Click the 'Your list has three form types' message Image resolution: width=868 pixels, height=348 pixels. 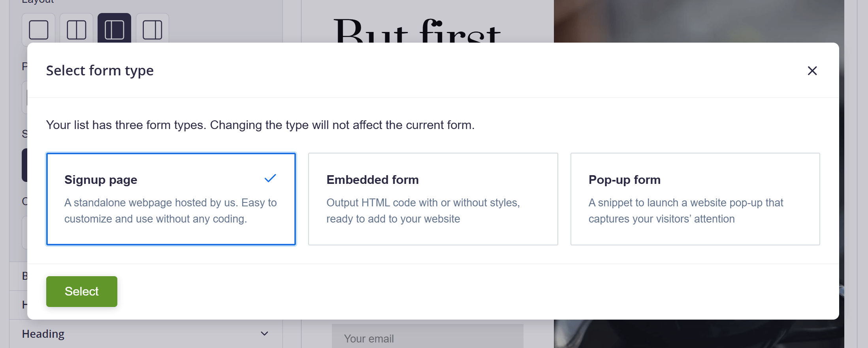pyautogui.click(x=260, y=125)
